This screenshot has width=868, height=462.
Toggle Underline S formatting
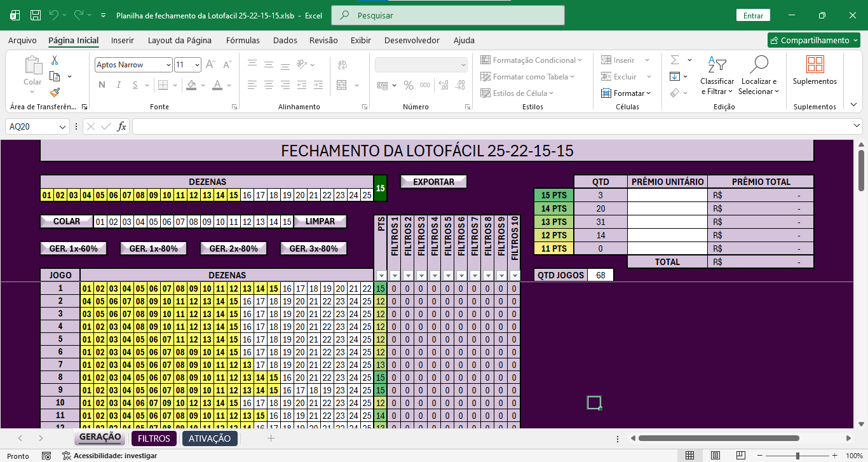click(136, 85)
